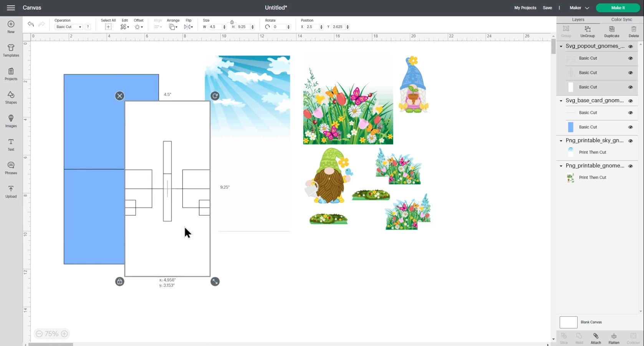Viewport: 644px width, 346px height.
Task: Open the Images library
Action: pos(11,121)
